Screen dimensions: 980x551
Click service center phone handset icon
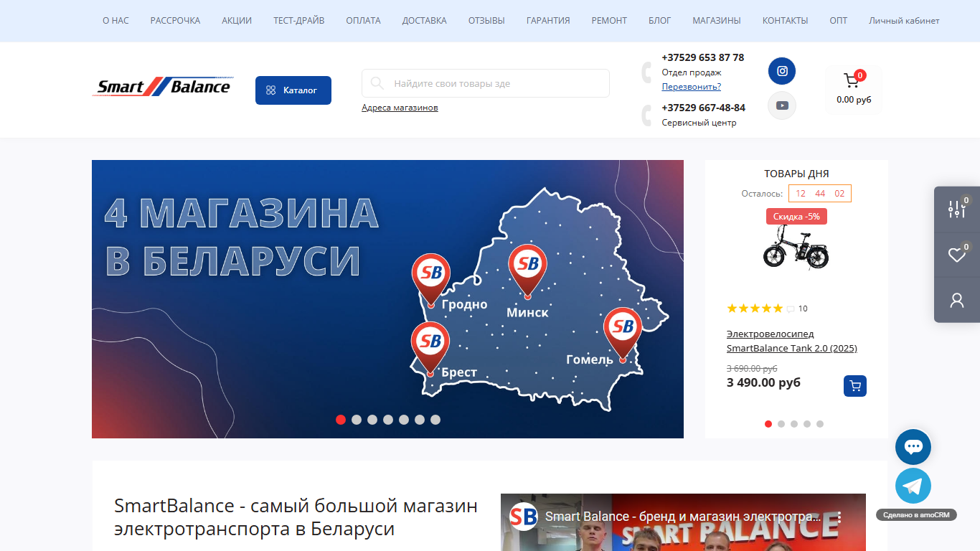pyautogui.click(x=646, y=116)
